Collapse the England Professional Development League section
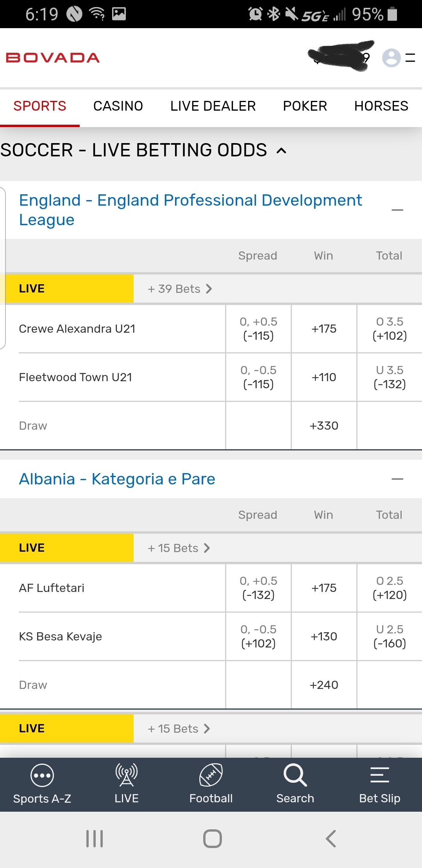 [397, 210]
